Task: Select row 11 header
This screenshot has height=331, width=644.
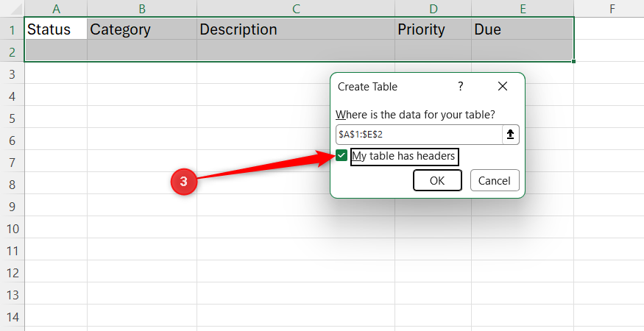Action: [x=12, y=251]
